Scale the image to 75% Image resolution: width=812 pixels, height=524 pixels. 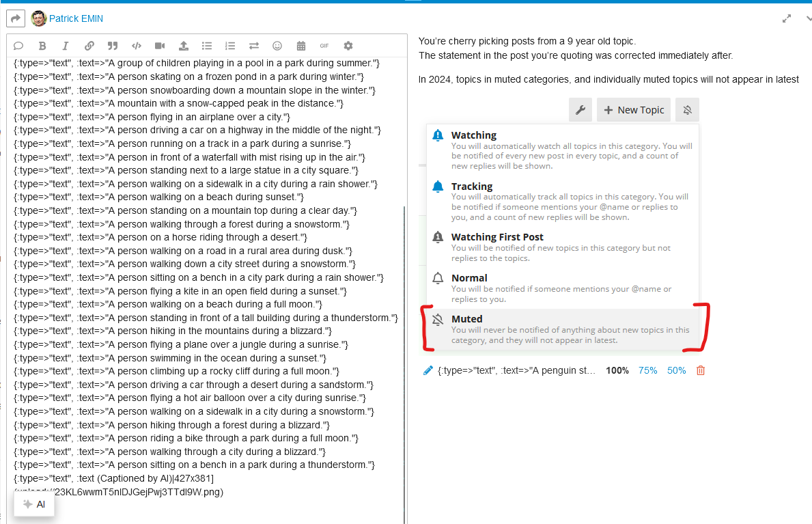coord(647,370)
